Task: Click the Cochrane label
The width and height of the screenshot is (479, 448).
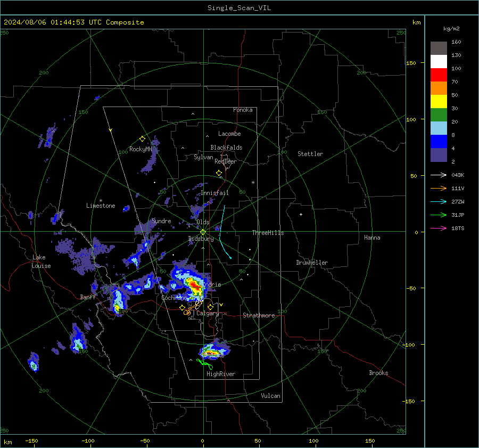Action: click(174, 298)
